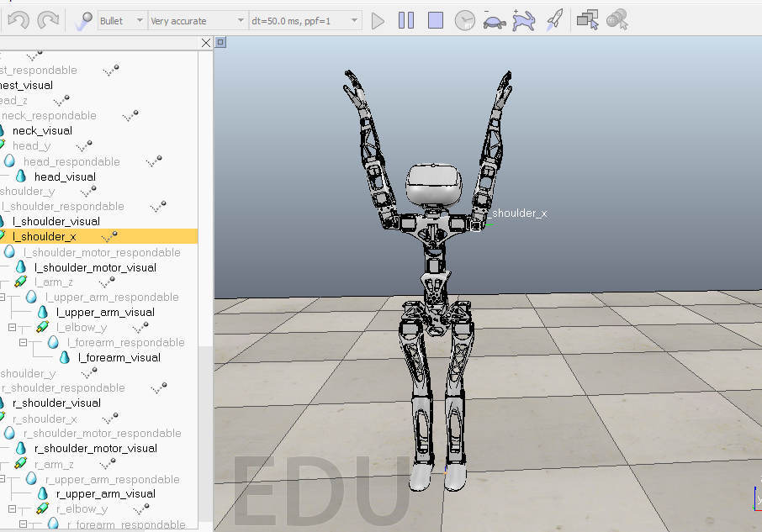The height and width of the screenshot is (532, 762).
Task: Click the shape icon beside l_forearm_visual
Action: click(x=65, y=357)
